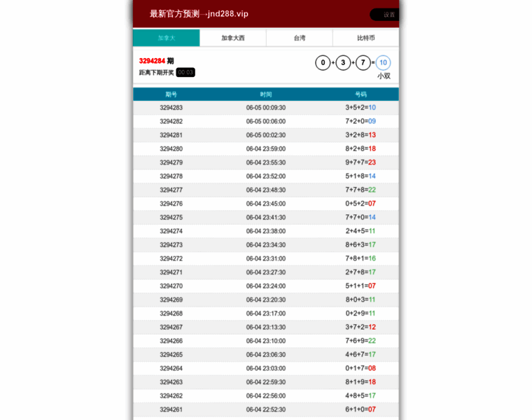Click time 06-04 23:20:30
This screenshot has width=532, height=420.
[x=266, y=300]
